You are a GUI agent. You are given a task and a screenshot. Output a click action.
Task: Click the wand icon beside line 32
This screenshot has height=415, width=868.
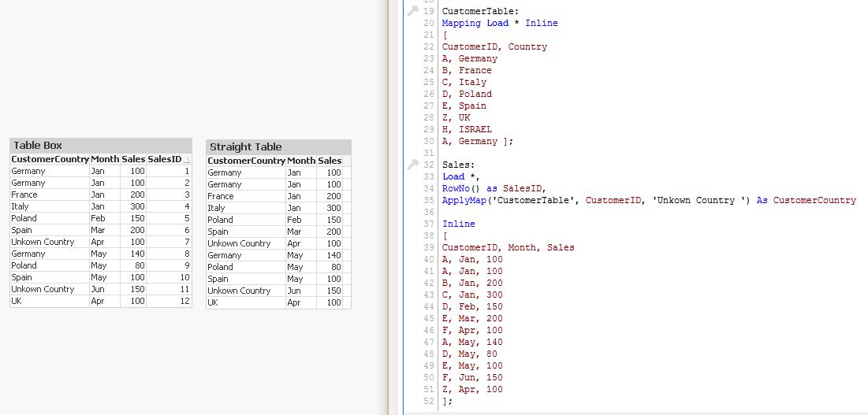click(x=412, y=165)
